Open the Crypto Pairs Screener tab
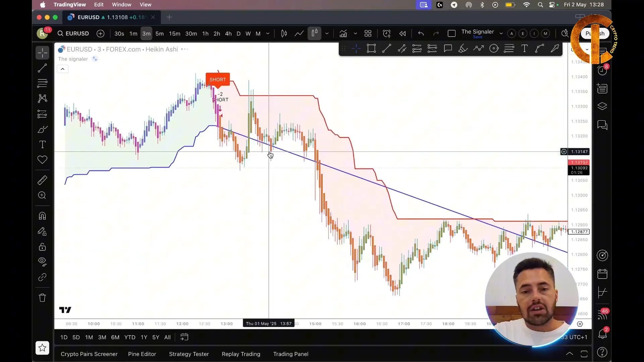This screenshot has width=644, height=362. coord(89,354)
